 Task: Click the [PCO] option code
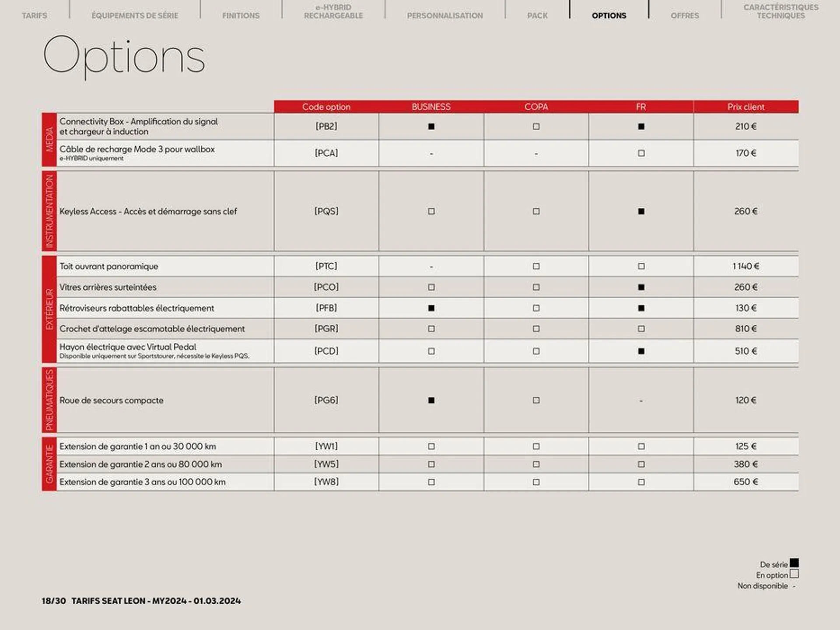coord(326,287)
